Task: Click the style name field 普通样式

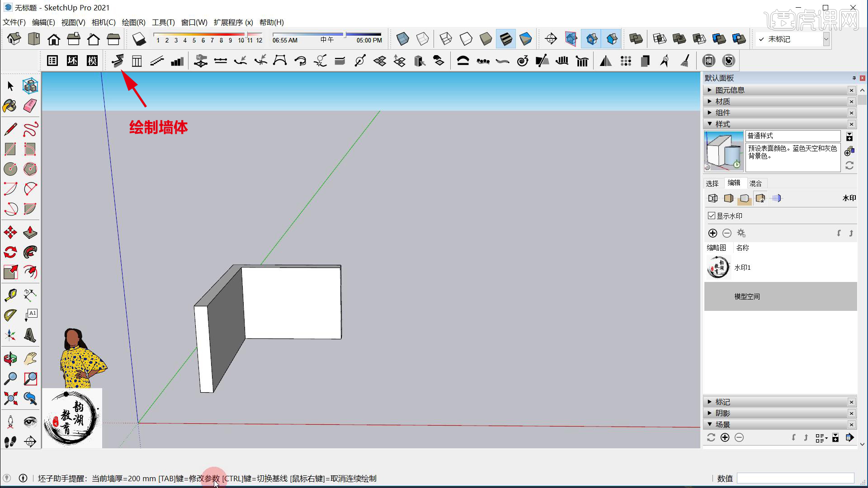Action: 793,136
